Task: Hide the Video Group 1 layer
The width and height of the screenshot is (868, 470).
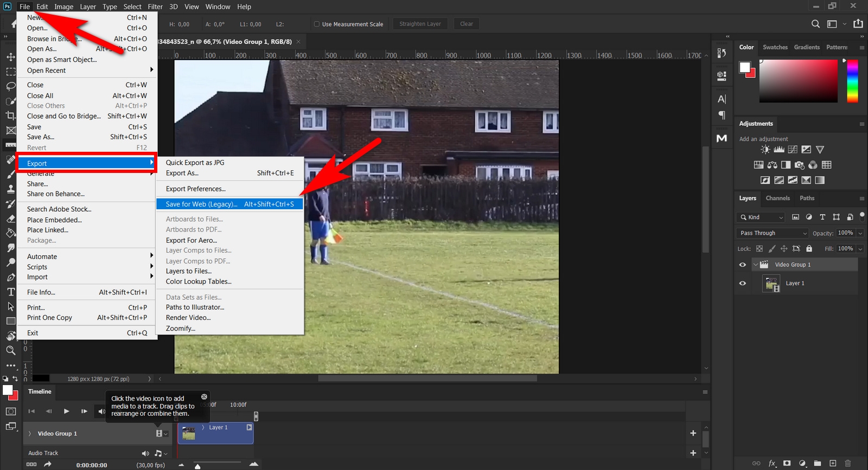Action: pos(743,265)
